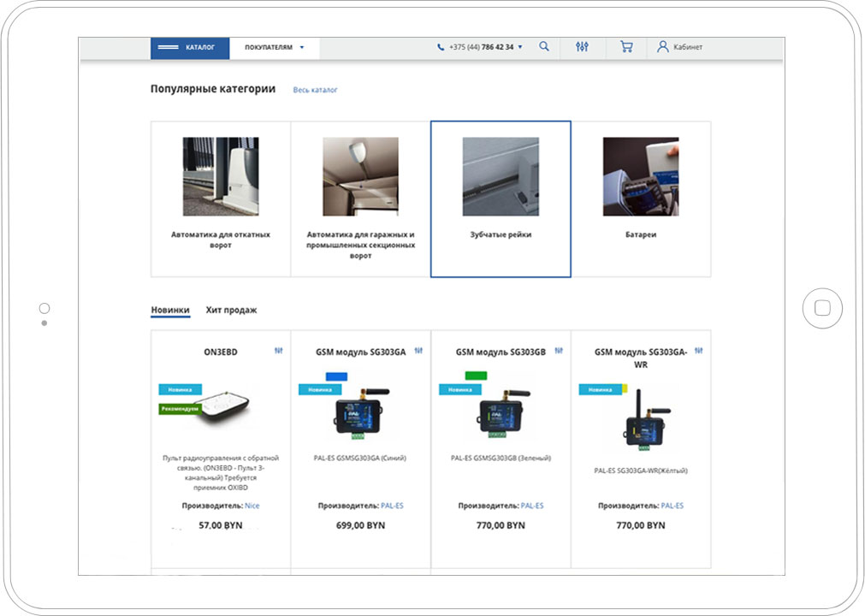
Task: Select the blue color swatch on SG303GA
Action: click(336, 376)
